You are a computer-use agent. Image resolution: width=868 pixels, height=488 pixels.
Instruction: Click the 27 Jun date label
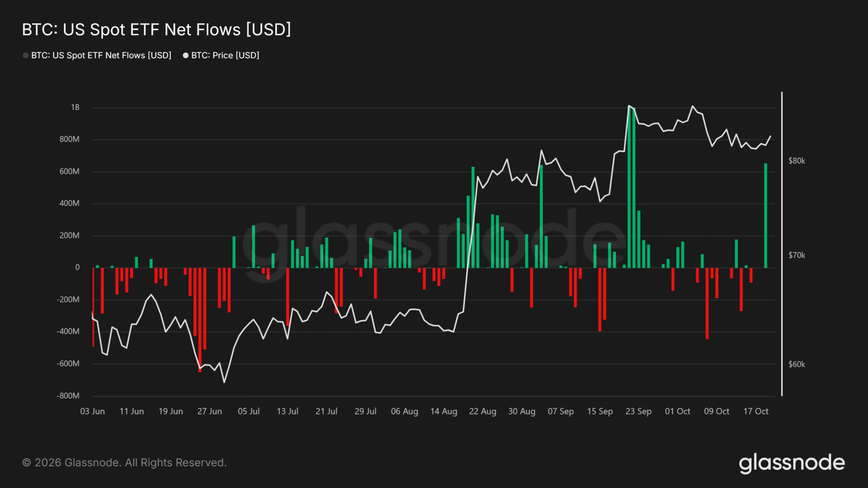pos(210,411)
